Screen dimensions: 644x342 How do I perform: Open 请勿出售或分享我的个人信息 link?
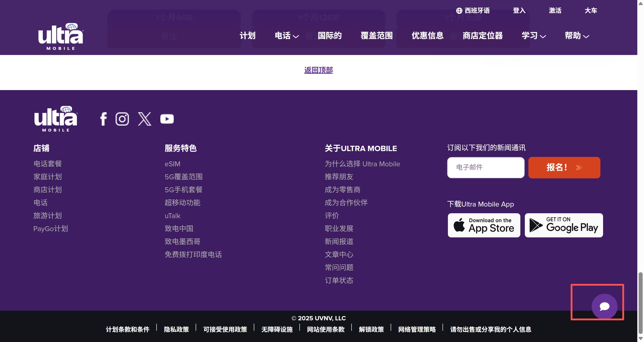point(491,329)
